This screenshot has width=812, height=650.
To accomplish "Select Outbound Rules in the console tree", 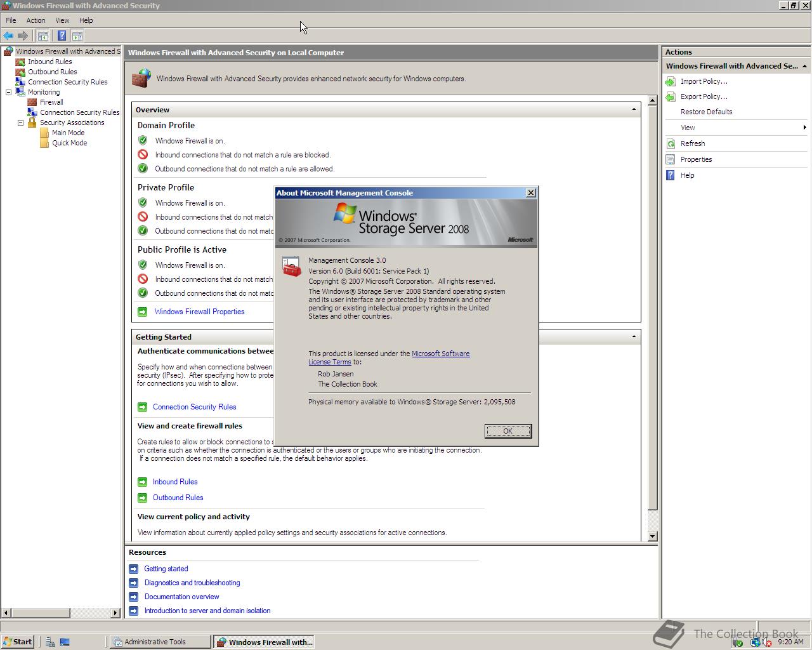I will [52, 72].
